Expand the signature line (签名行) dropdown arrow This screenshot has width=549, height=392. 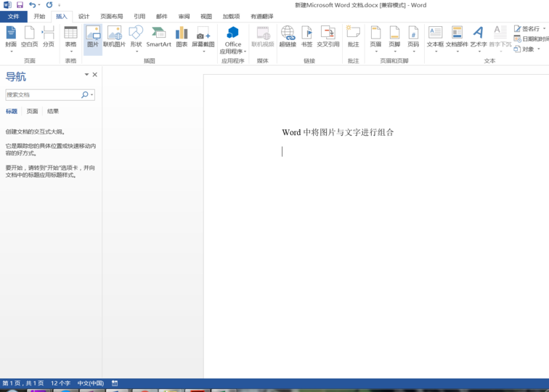[x=544, y=29]
